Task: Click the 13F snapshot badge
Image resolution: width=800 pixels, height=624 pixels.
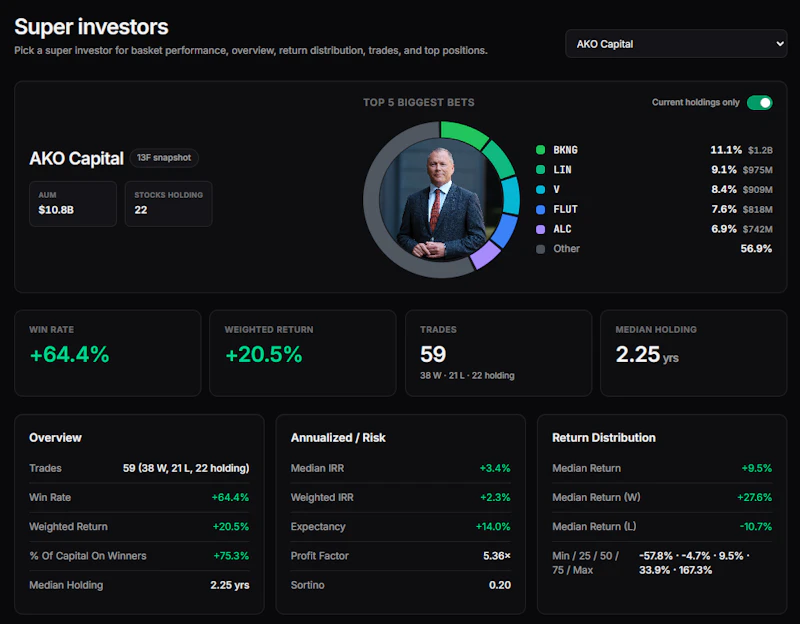Action: pyautogui.click(x=164, y=158)
